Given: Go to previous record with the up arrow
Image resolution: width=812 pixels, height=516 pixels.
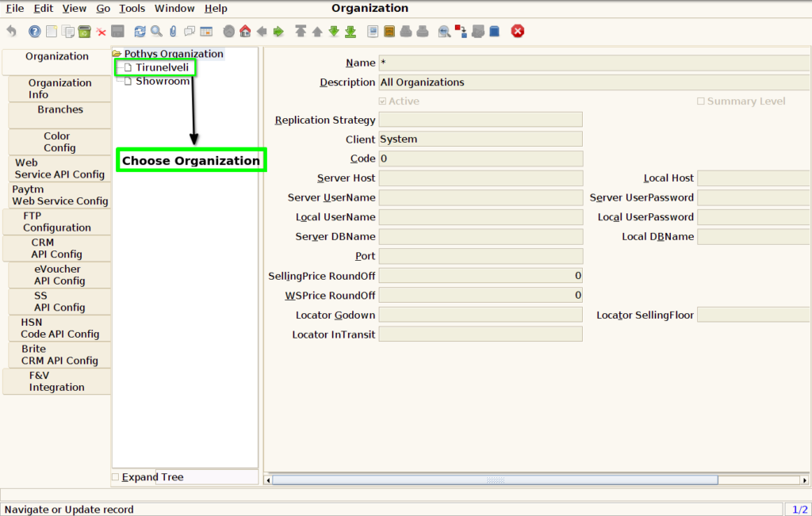Looking at the screenshot, I should pos(317,32).
